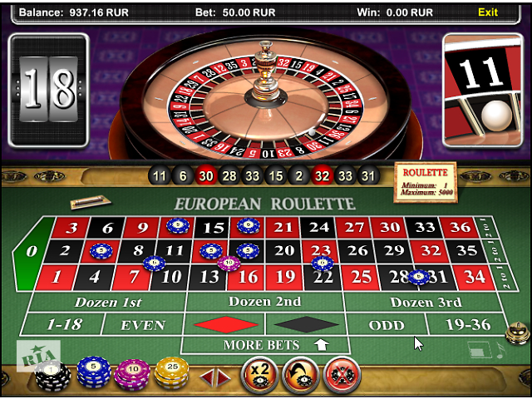The image size is (532, 399).
Task: Select the blue 5 chip stack
Action: (94, 372)
